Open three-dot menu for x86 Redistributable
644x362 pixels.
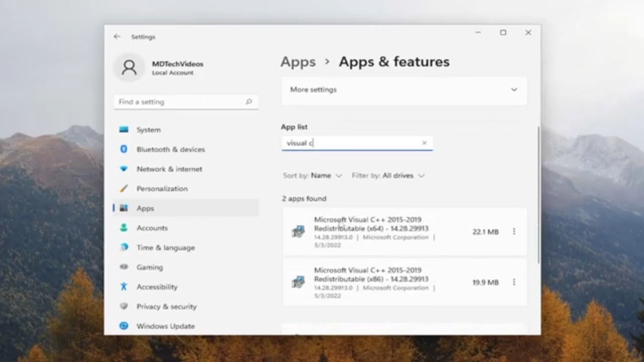(x=514, y=283)
